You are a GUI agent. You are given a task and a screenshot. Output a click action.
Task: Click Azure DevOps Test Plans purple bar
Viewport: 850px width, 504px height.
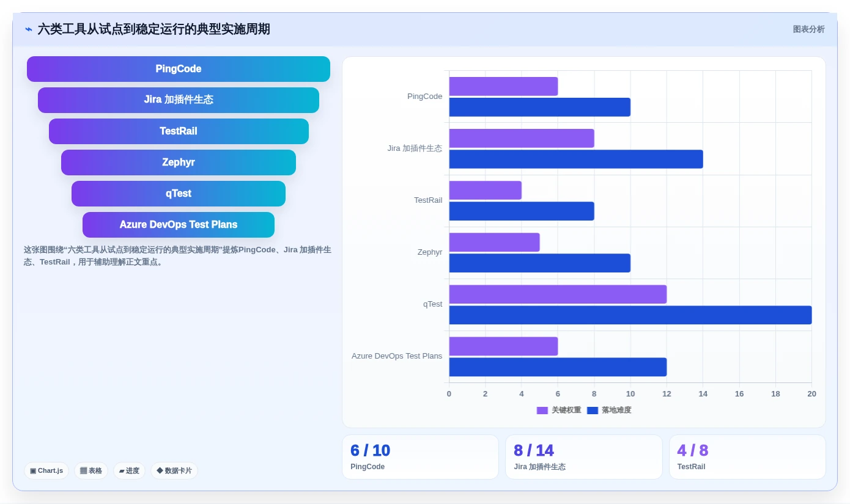pyautogui.click(x=503, y=346)
